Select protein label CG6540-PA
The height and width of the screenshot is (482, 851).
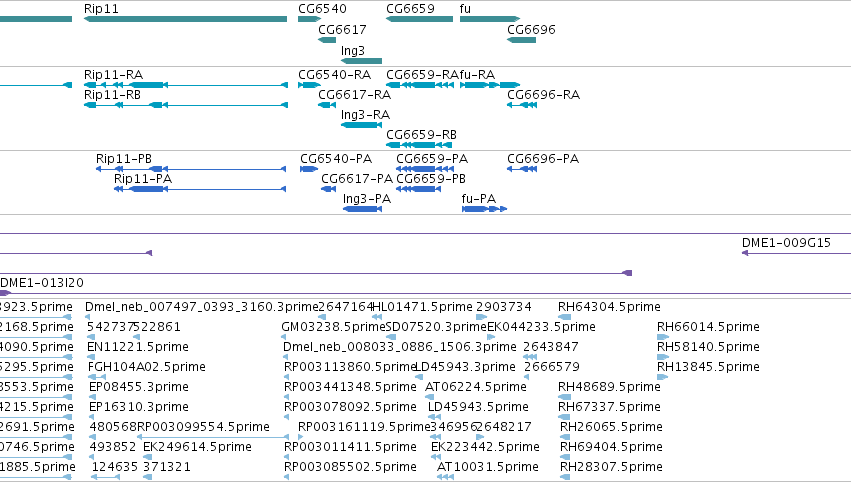(x=336, y=159)
